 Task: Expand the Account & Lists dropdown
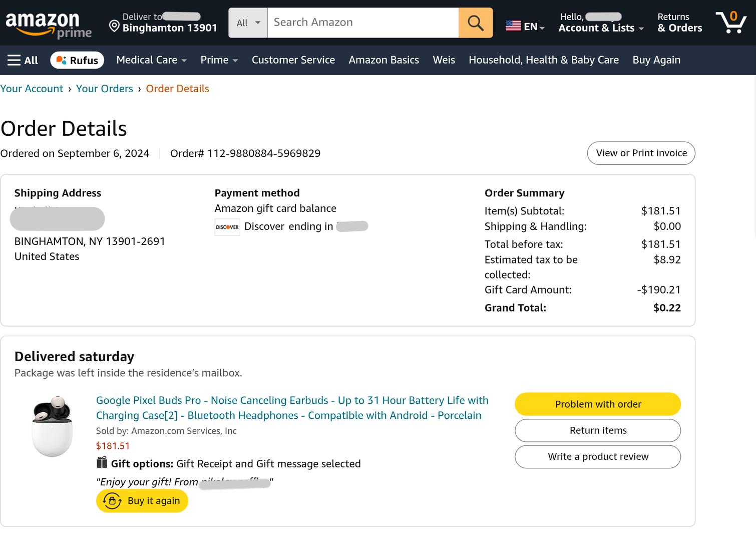[x=601, y=28]
